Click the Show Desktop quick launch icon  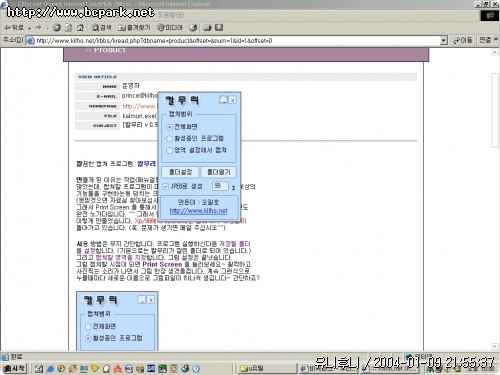39,368
